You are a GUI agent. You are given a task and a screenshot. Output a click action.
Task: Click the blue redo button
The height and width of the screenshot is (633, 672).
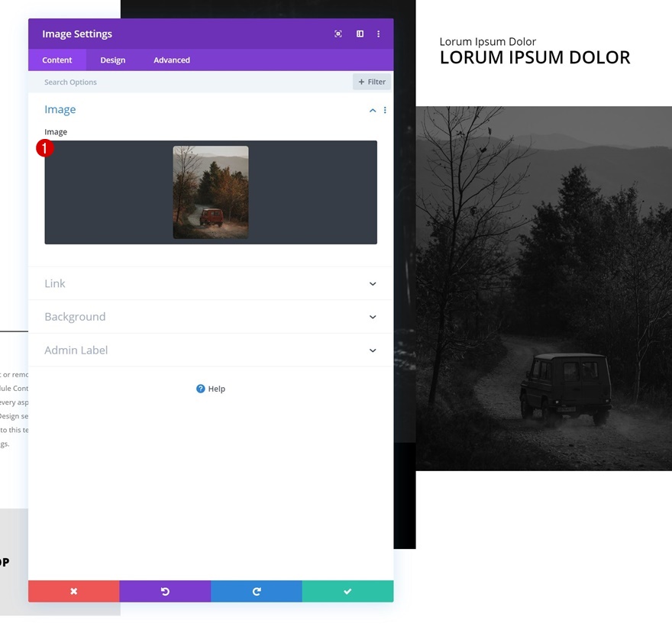pos(257,591)
